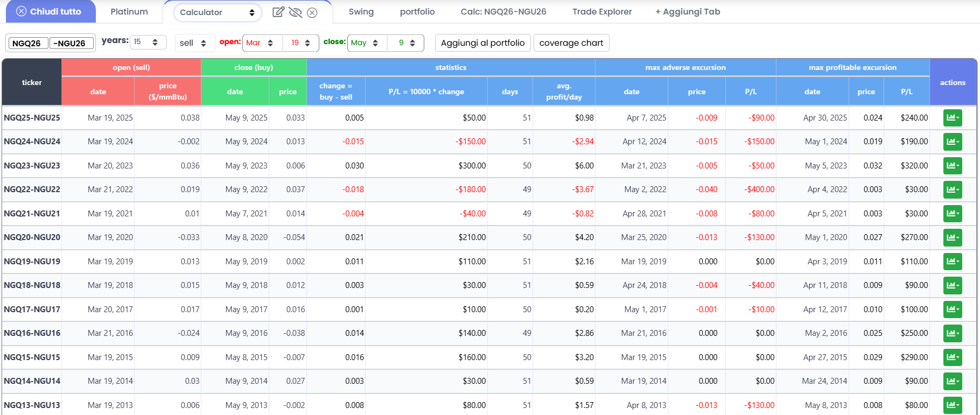Open the chart menu for NGQ15-NGU15 row
This screenshot has height=415, width=980.
(x=953, y=357)
